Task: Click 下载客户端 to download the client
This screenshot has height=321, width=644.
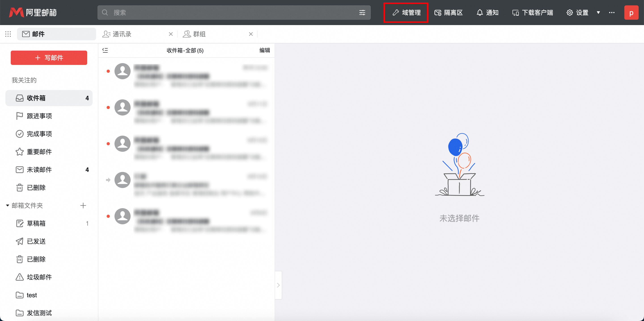Action: coord(532,13)
